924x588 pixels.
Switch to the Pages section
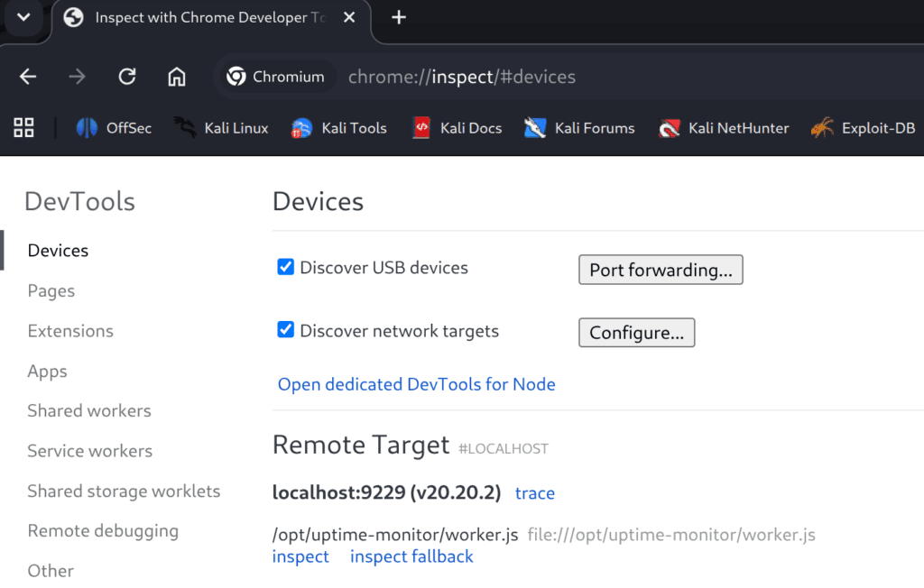pos(51,290)
